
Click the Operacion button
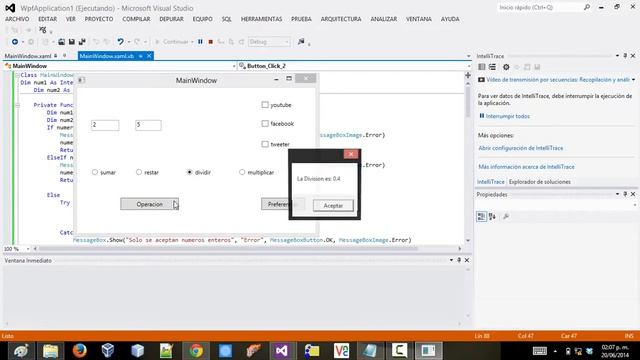coord(149,204)
